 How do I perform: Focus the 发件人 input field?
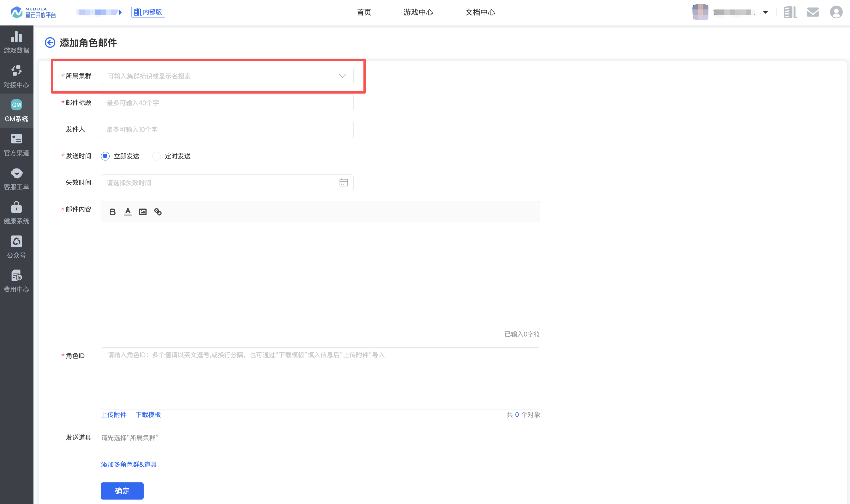[227, 129]
